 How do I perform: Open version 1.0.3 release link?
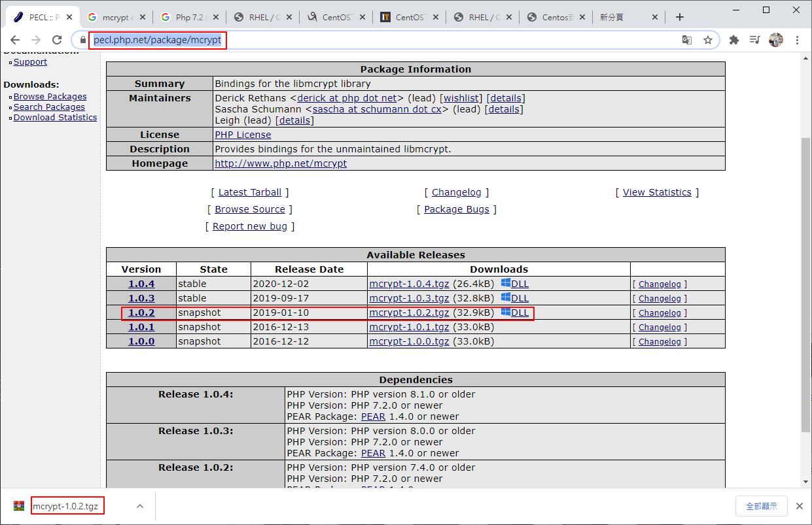[141, 298]
